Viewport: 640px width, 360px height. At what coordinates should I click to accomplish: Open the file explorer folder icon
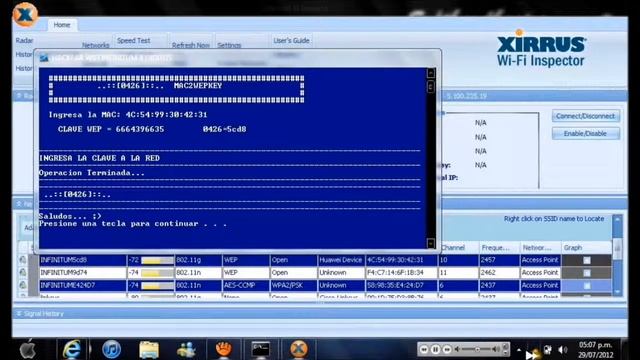[x=149, y=350]
